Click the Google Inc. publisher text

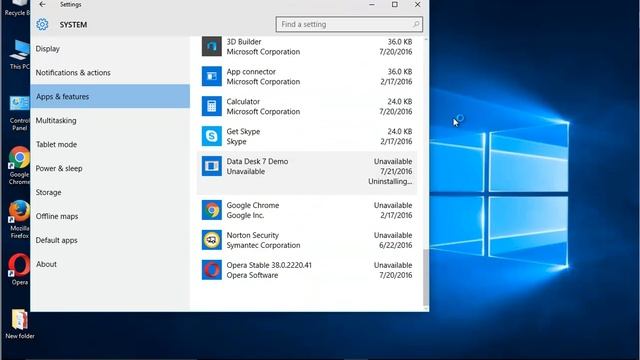tap(245, 216)
